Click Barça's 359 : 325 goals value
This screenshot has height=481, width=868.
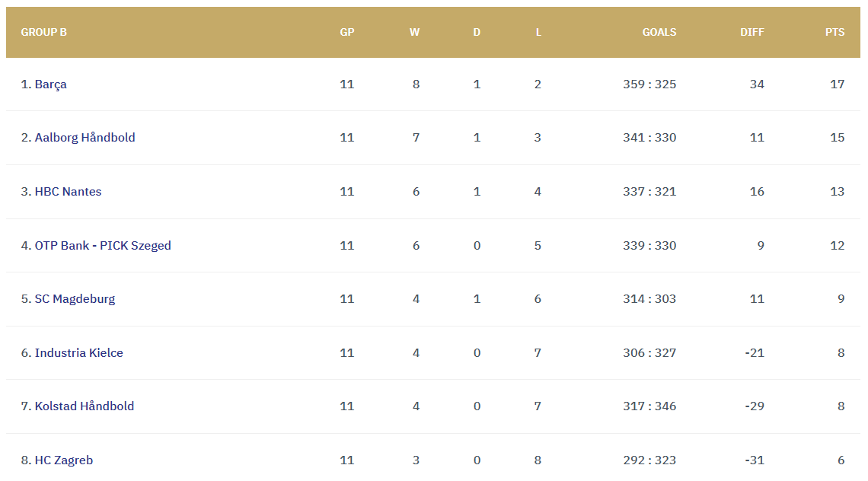pyautogui.click(x=649, y=84)
